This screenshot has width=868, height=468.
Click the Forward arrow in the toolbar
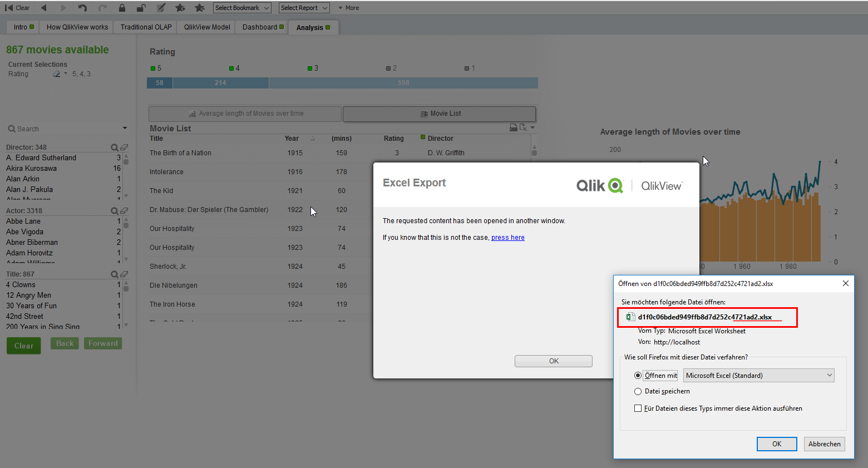coord(63,8)
